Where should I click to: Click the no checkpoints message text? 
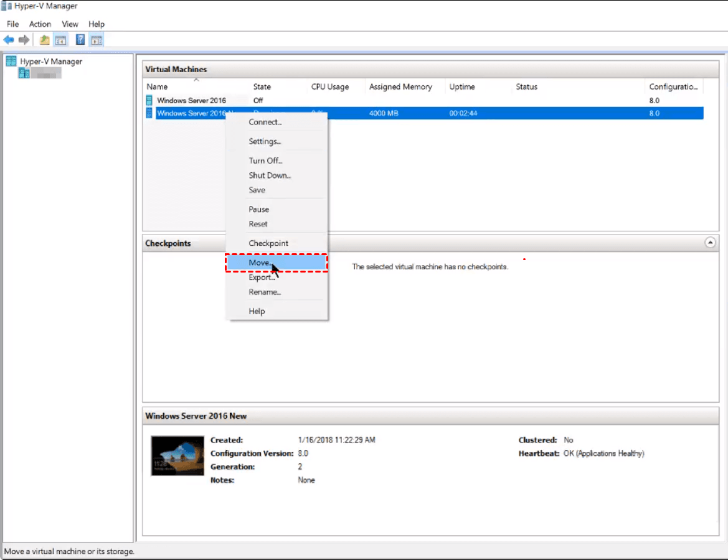tap(430, 267)
